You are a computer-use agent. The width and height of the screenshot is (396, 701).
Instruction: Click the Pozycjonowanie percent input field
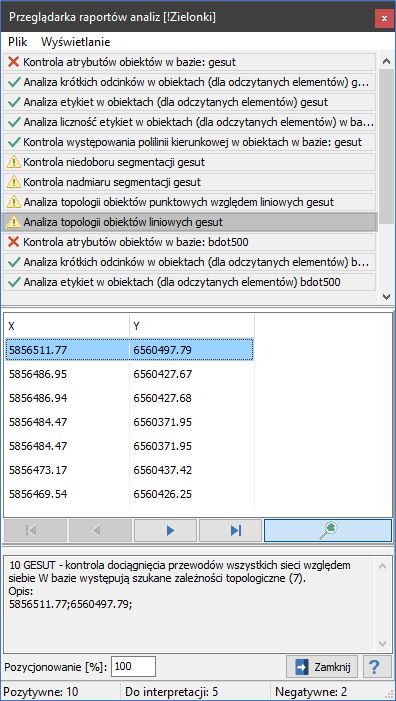[133, 667]
